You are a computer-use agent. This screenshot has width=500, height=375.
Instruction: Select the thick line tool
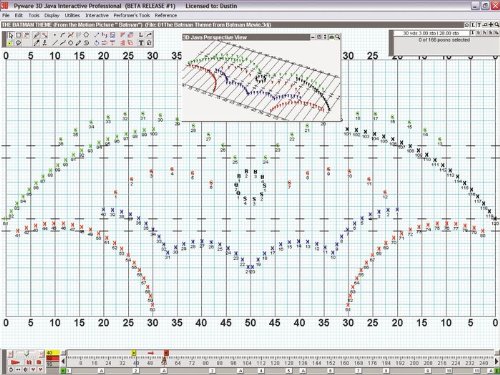pos(63,43)
